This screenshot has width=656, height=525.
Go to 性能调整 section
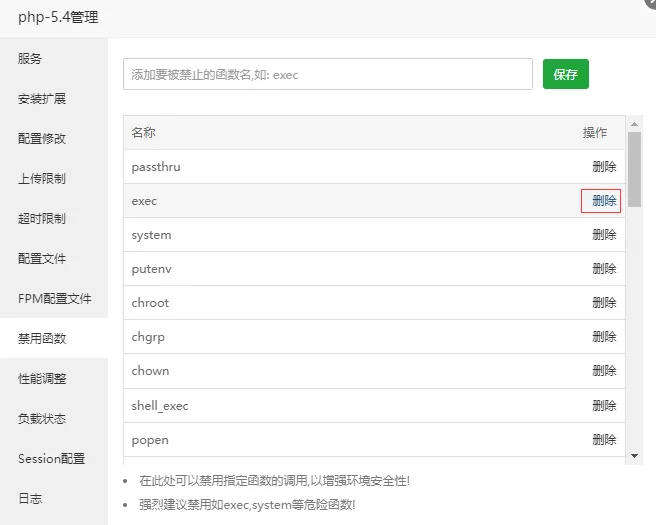coord(42,379)
